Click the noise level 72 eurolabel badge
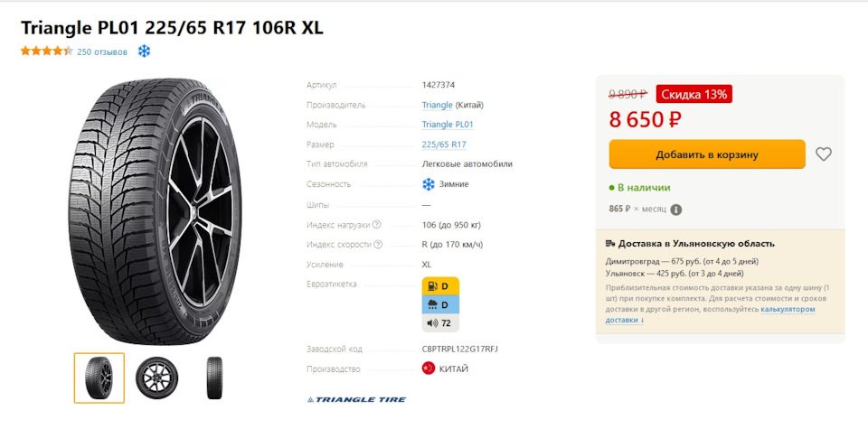Screen dimensions: 868x429 [x=440, y=322]
